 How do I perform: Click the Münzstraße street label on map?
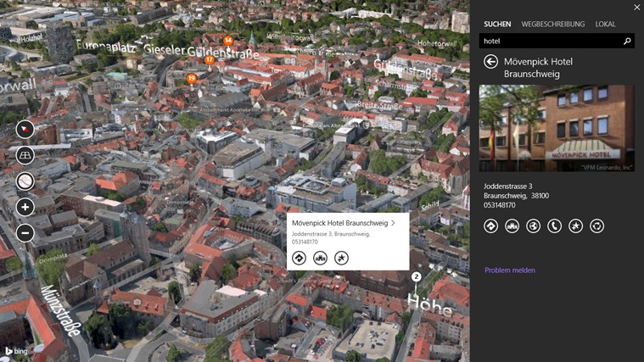61,310
